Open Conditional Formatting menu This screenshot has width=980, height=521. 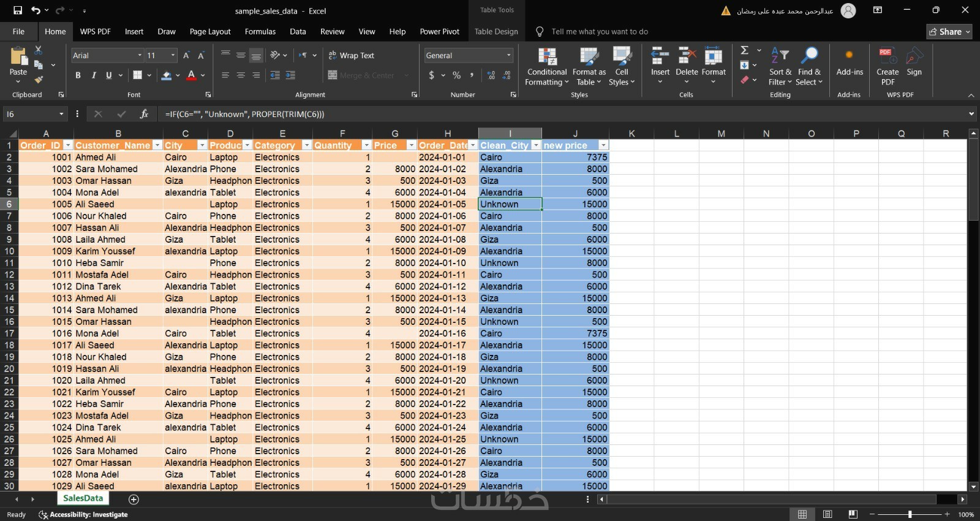547,66
